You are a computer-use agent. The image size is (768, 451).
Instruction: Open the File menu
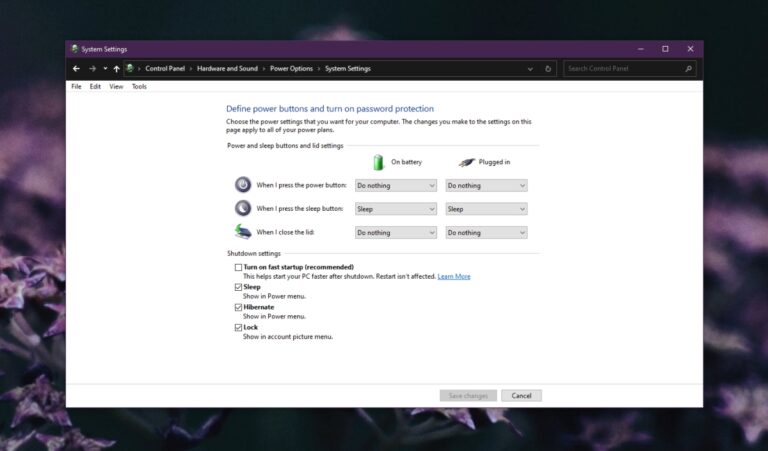76,87
